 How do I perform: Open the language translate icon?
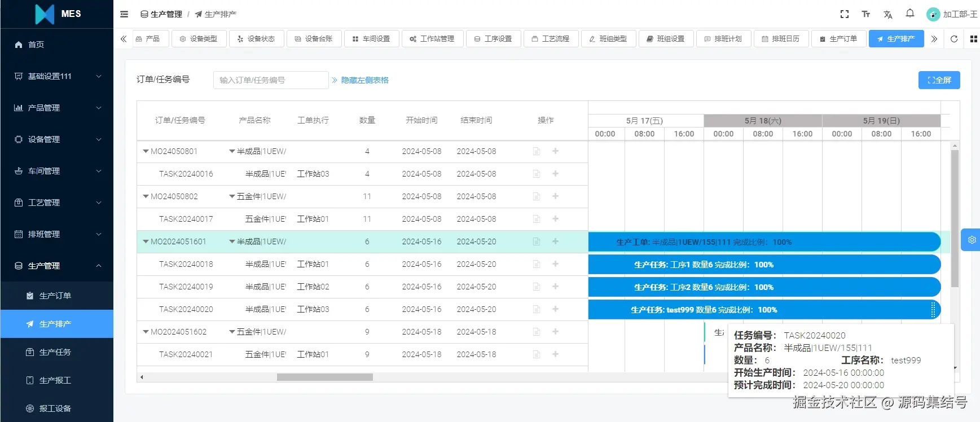click(888, 14)
